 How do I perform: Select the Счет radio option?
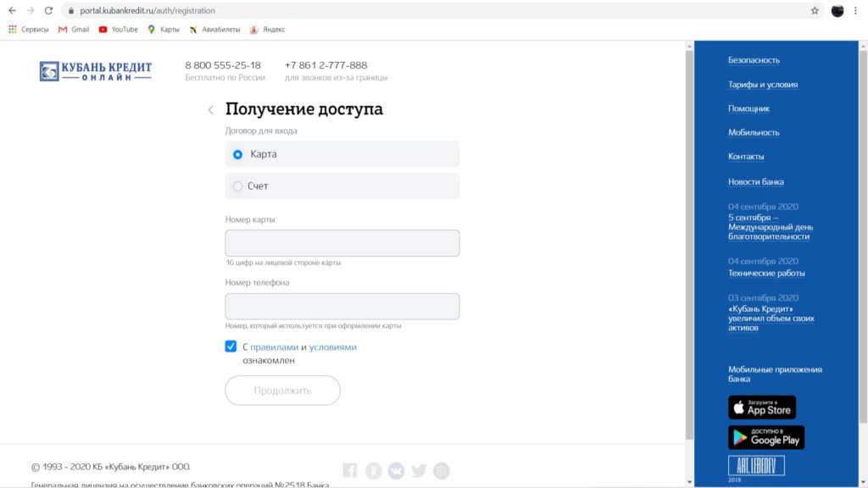point(238,186)
